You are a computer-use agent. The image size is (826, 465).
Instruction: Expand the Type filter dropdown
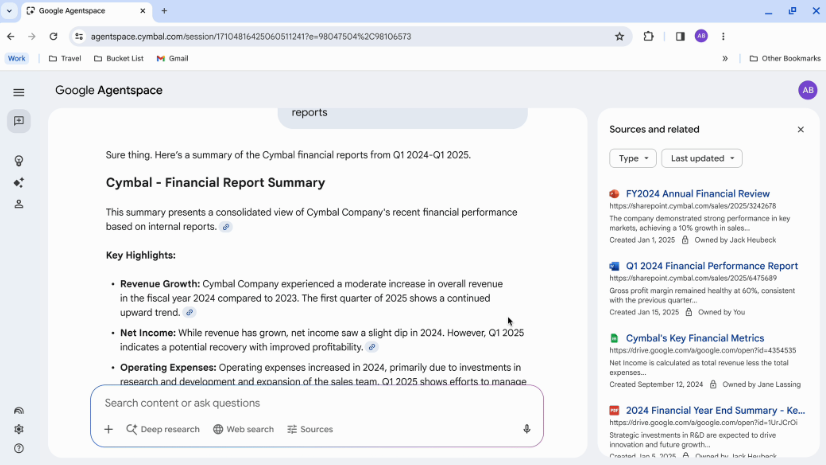[x=633, y=159]
